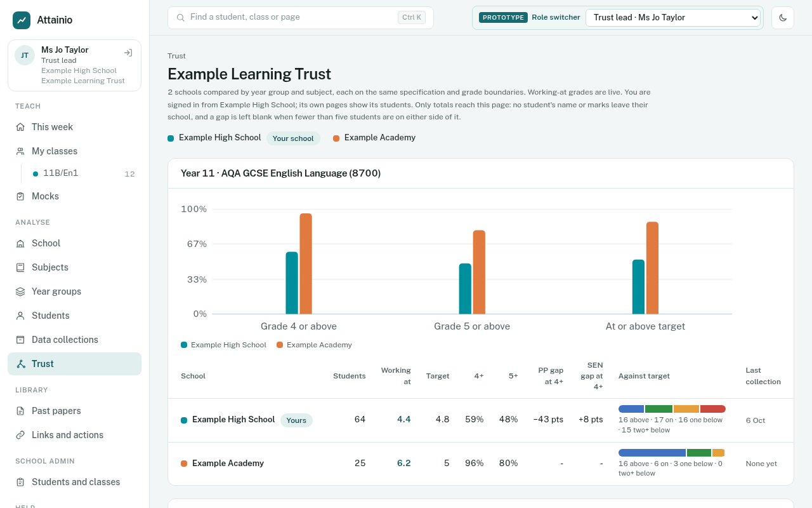
Task: Click the Find a student, class or page field
Action: tap(301, 18)
